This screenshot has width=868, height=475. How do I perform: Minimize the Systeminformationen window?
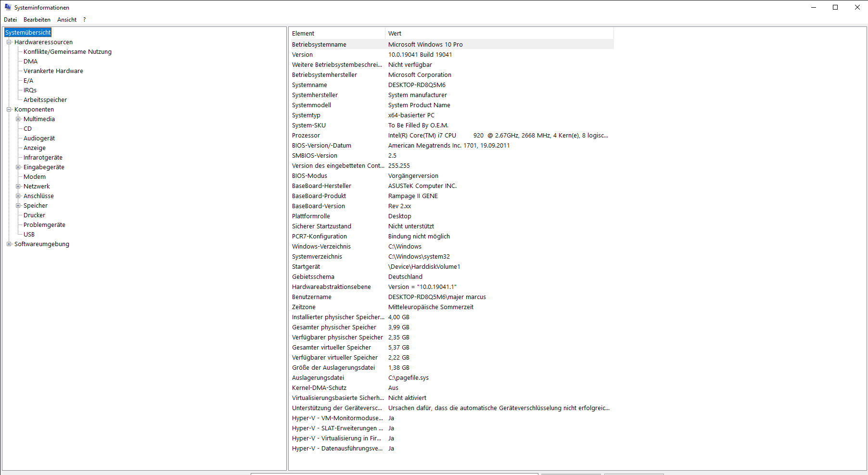point(814,7)
